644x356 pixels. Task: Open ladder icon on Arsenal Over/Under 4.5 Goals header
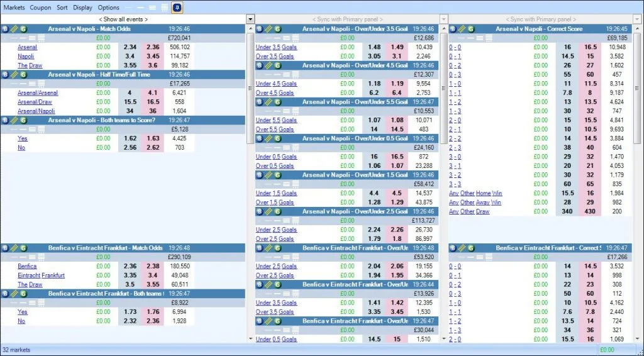[x=269, y=65]
